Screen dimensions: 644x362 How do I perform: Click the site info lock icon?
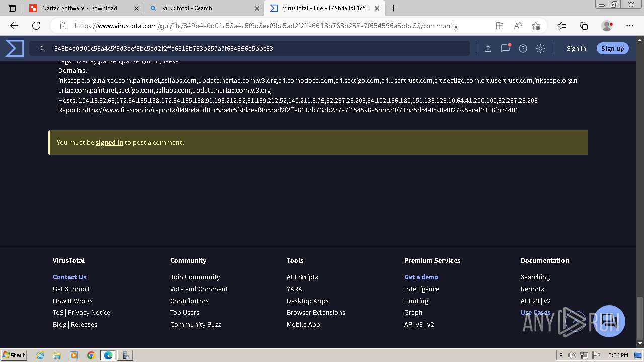click(x=63, y=26)
